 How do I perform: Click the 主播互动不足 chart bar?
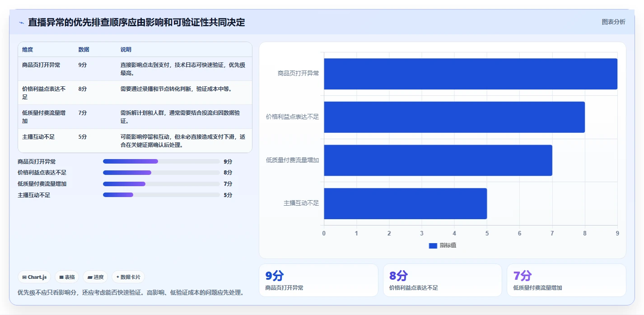point(405,203)
